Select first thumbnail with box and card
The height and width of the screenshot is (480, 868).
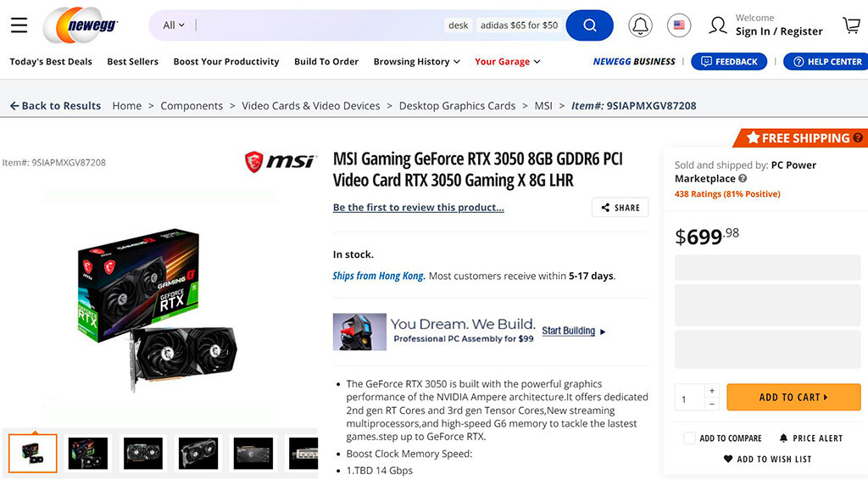33,454
